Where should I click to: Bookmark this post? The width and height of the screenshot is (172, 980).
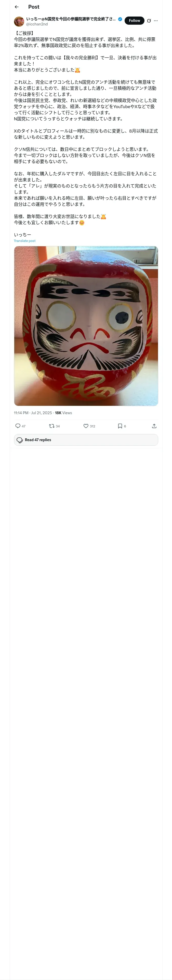(120, 426)
